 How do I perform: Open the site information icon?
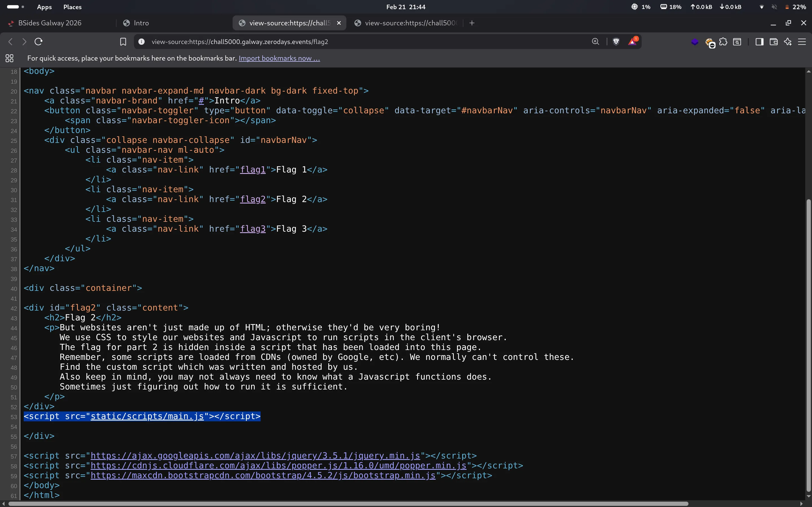click(142, 42)
